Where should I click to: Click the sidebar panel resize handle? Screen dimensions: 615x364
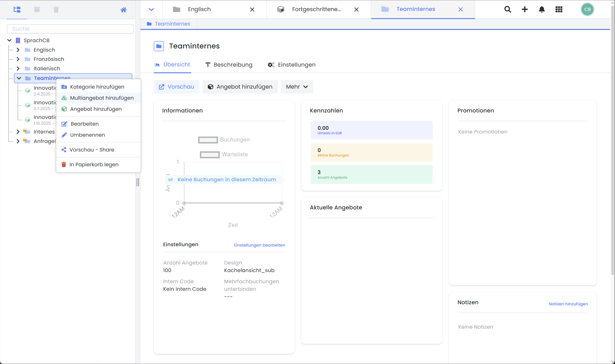138,182
